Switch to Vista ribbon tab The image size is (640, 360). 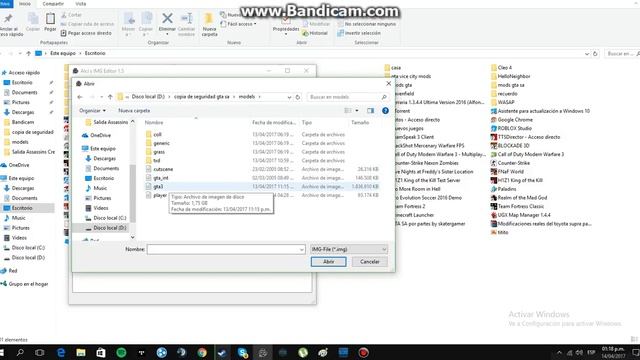click(81, 4)
